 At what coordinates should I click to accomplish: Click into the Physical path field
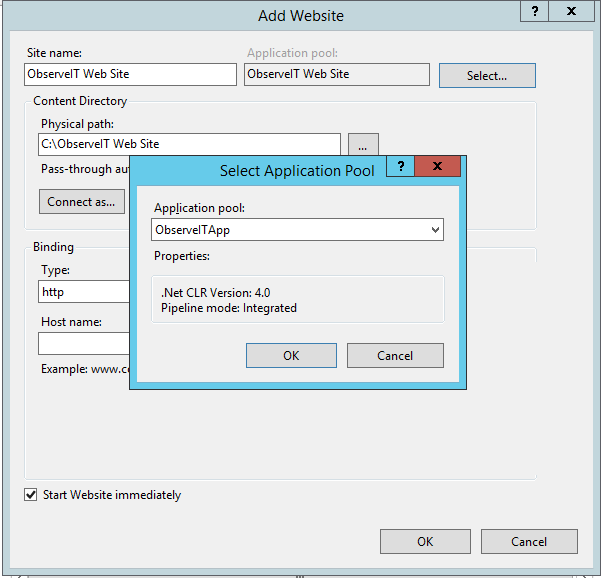tap(190, 144)
